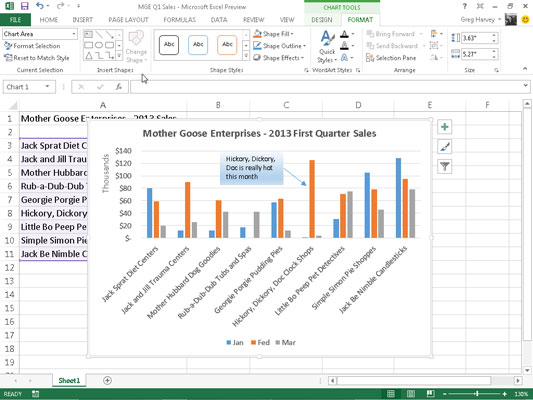Click the Save icon in quick access toolbar
Viewport: 533px width, 400px height.
click(24, 6)
